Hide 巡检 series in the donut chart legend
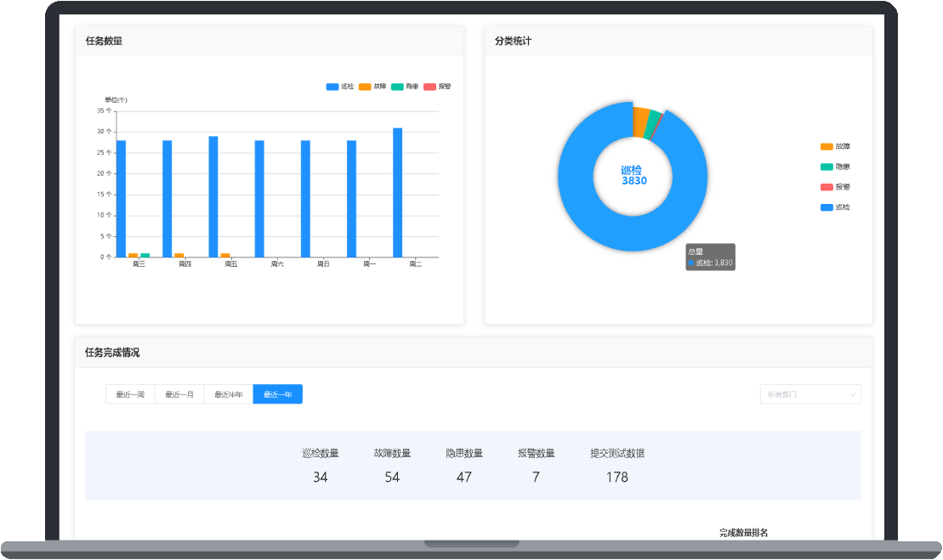Image resolution: width=943 pixels, height=560 pixels. (835, 207)
